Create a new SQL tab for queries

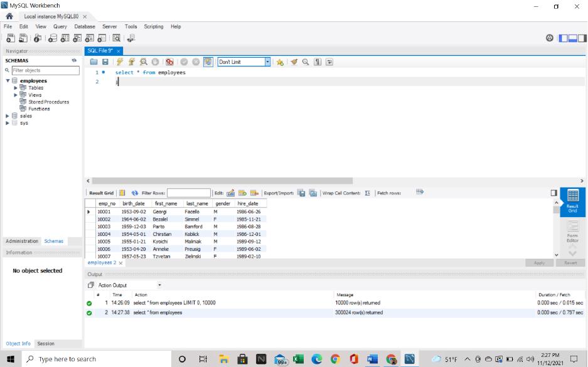[11, 38]
